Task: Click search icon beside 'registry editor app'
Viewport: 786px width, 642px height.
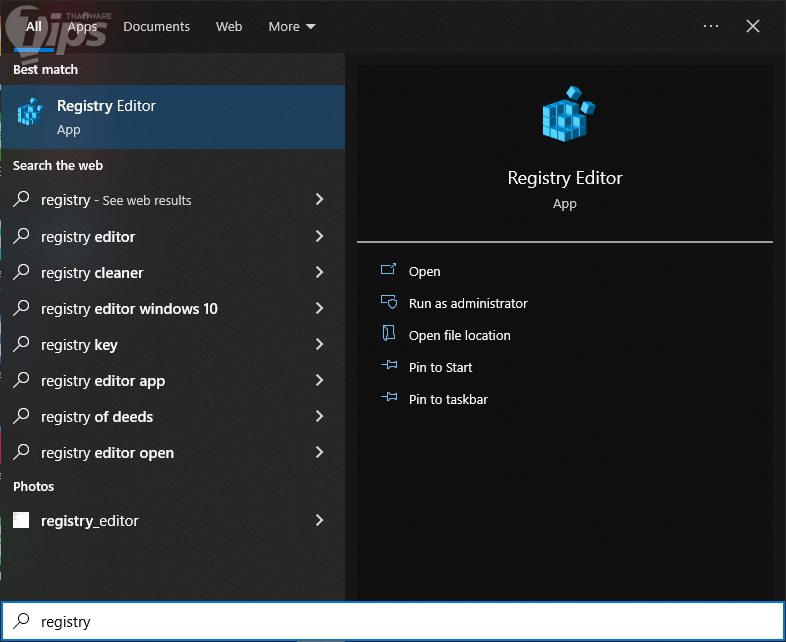Action: (x=21, y=380)
